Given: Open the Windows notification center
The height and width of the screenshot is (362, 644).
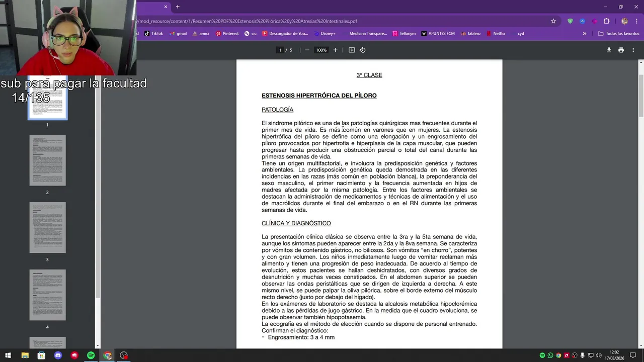Looking at the screenshot, I should 633,355.
